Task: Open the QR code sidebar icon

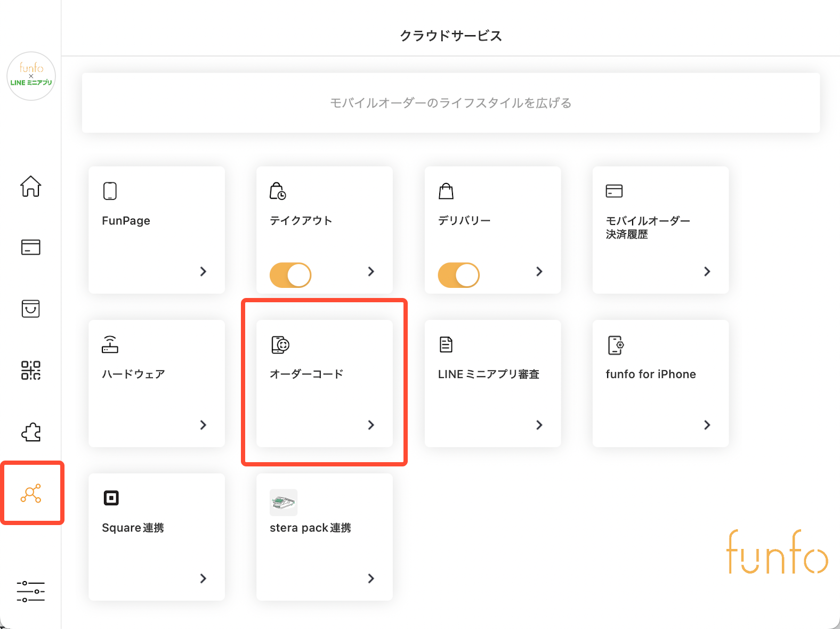Action: click(x=30, y=370)
